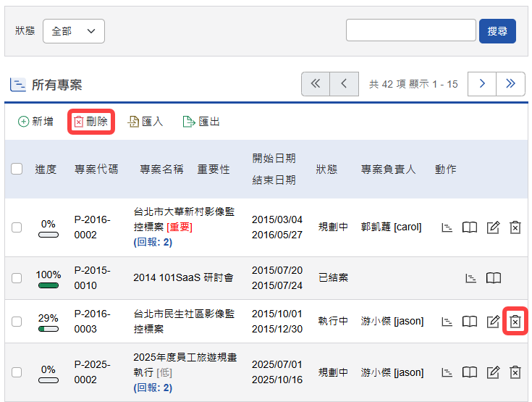Click delete icon for project P-2016-0003
Image resolution: width=532 pixels, height=402 pixels.
(x=515, y=321)
